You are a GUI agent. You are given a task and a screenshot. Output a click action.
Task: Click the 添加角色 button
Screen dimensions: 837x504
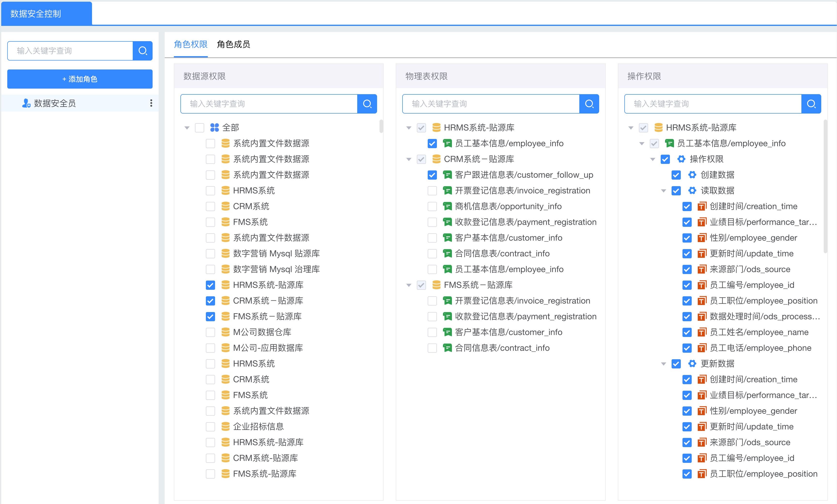click(x=80, y=79)
